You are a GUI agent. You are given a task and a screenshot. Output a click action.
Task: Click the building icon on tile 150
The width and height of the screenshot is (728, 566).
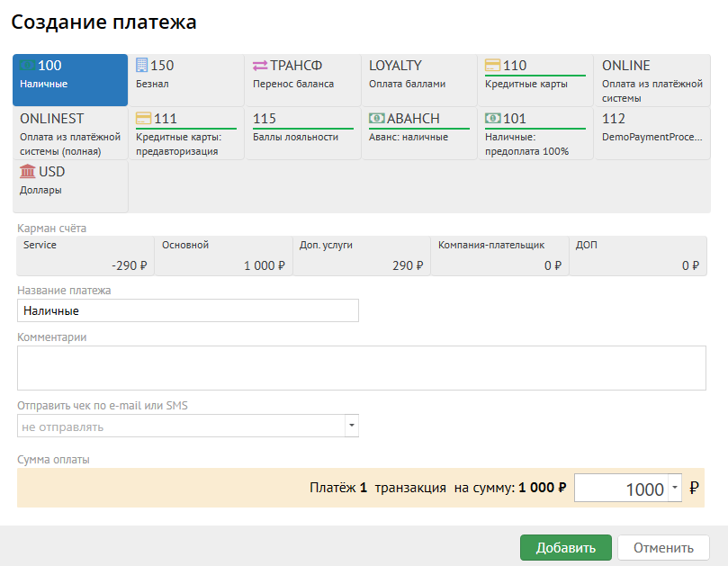[142, 66]
